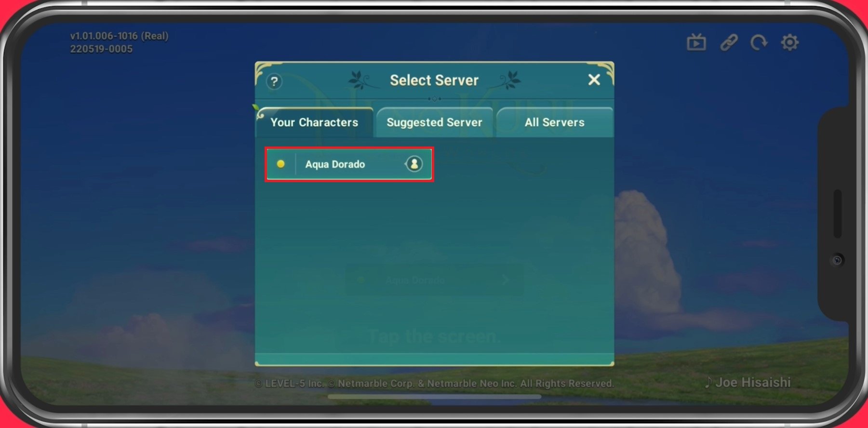
Task: Close the Select Server dialog
Action: pos(594,80)
